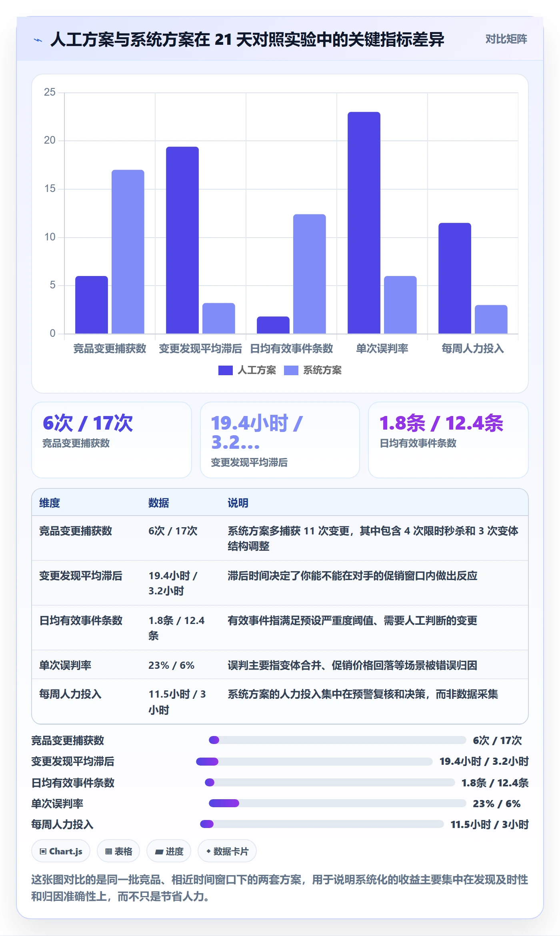Click the 单次误判率 progress bar

tap(337, 803)
